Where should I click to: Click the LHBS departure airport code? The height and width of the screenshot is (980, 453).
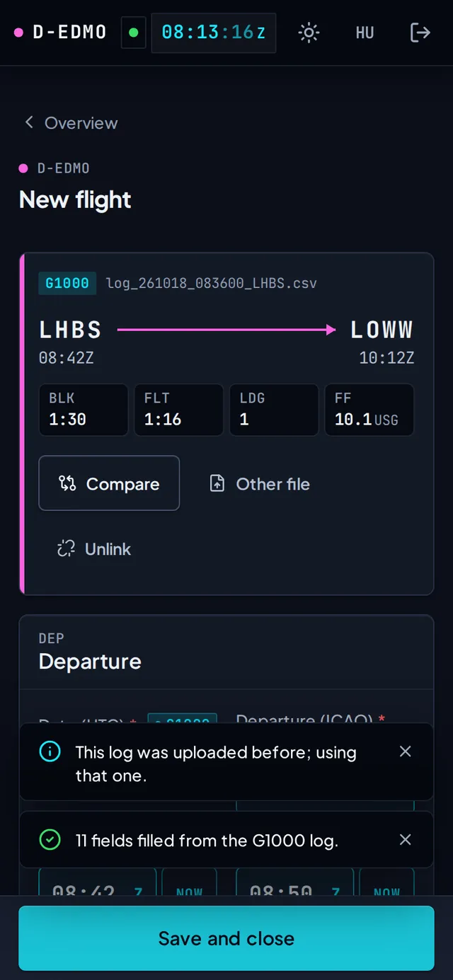pos(70,330)
